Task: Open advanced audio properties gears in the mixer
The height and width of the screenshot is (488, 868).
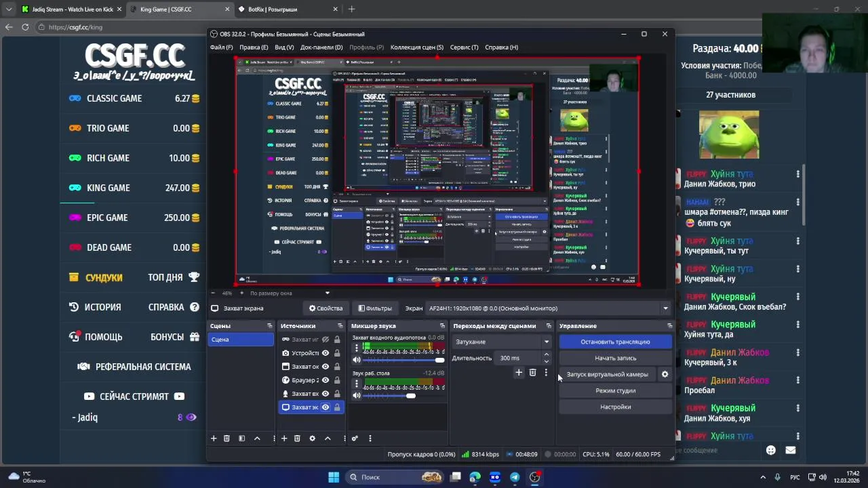Action: click(355, 439)
